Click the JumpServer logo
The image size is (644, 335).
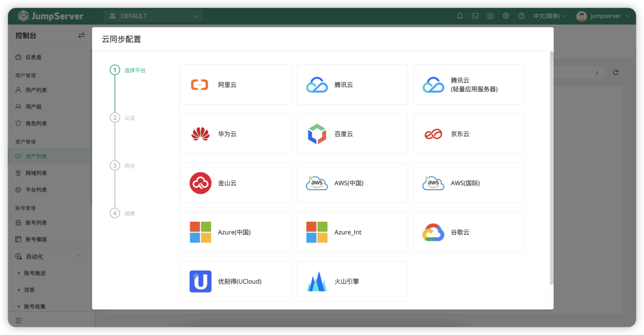[51, 16]
